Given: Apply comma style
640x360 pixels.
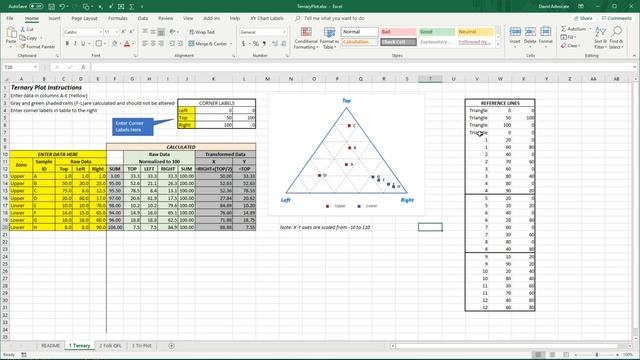Looking at the screenshot, I should [264, 44].
